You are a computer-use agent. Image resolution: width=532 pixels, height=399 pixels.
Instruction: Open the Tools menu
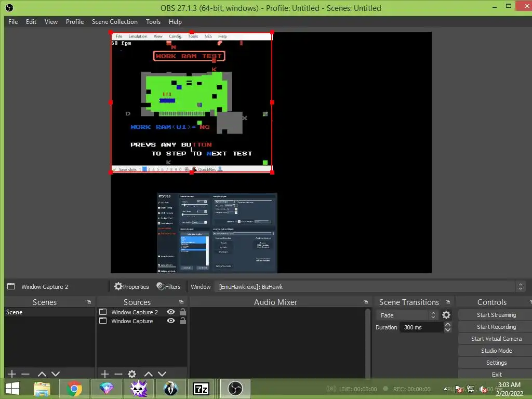pyautogui.click(x=153, y=22)
